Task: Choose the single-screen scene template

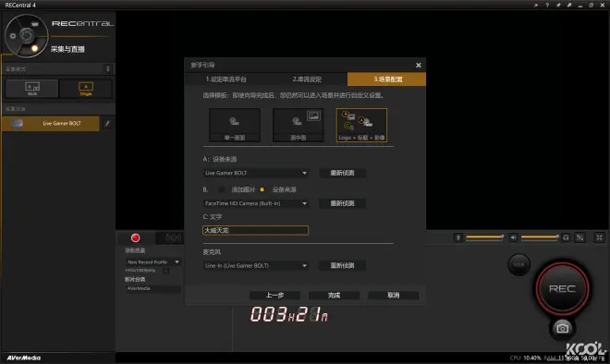Action: pos(235,125)
